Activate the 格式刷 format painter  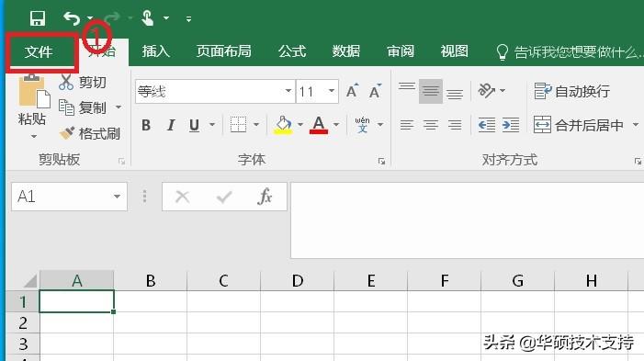click(90, 133)
